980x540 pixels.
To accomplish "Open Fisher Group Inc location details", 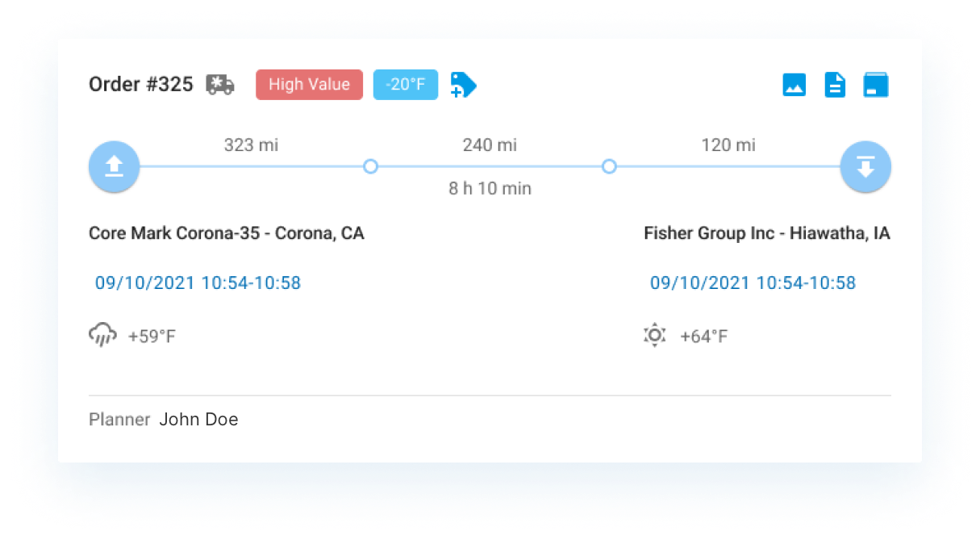I will (767, 233).
